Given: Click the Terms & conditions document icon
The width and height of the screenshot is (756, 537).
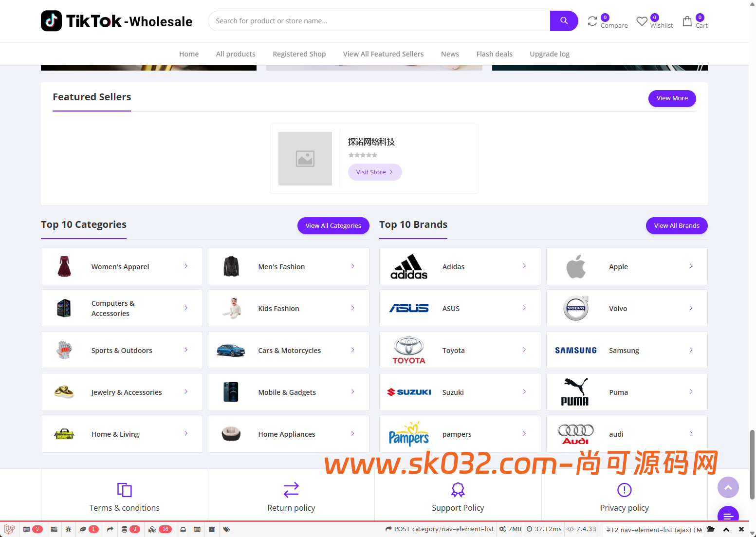Looking at the screenshot, I should pos(125,490).
